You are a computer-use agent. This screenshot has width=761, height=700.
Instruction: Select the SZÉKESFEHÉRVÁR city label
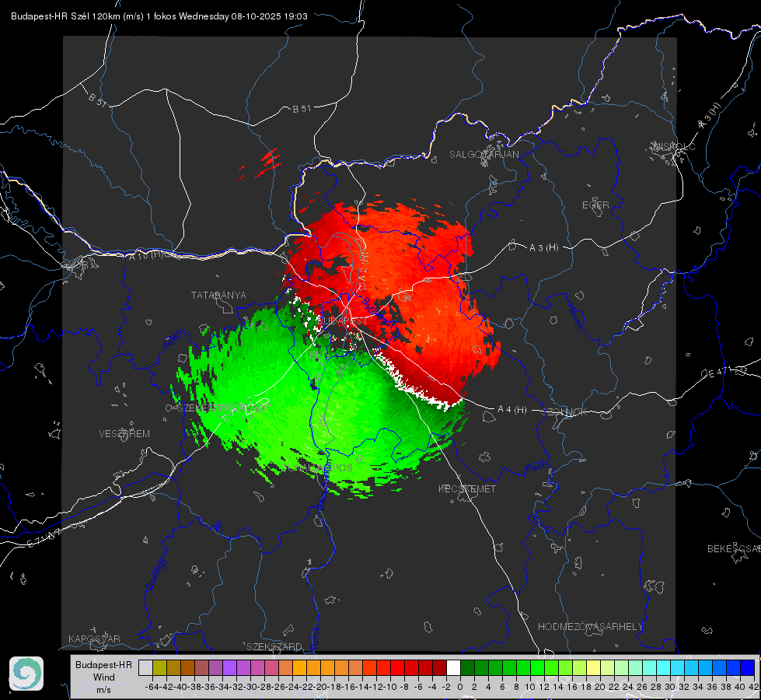click(222, 408)
